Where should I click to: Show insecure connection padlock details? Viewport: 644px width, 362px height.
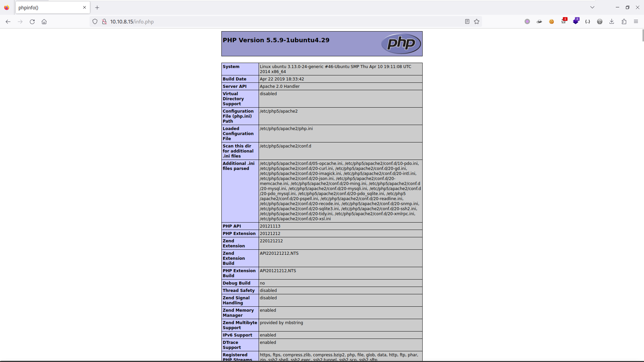(104, 21)
